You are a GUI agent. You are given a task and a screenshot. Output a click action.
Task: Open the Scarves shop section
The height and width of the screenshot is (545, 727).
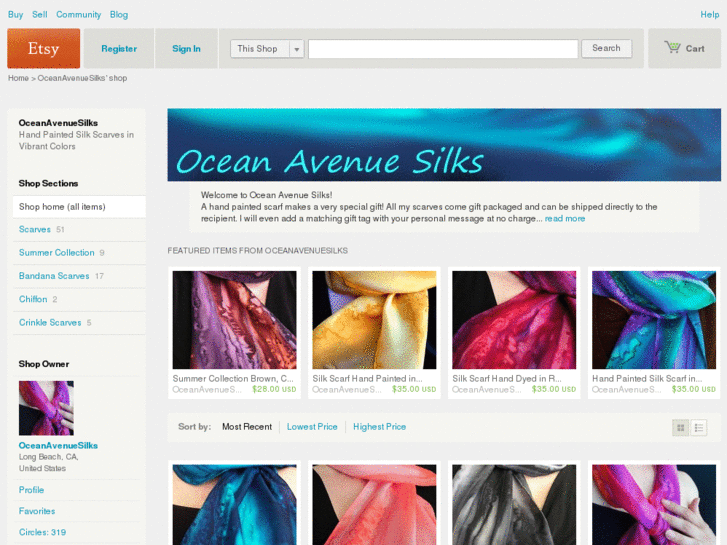point(35,230)
